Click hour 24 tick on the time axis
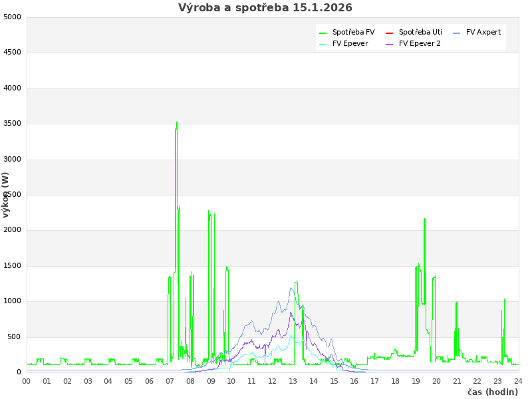 click(518, 381)
